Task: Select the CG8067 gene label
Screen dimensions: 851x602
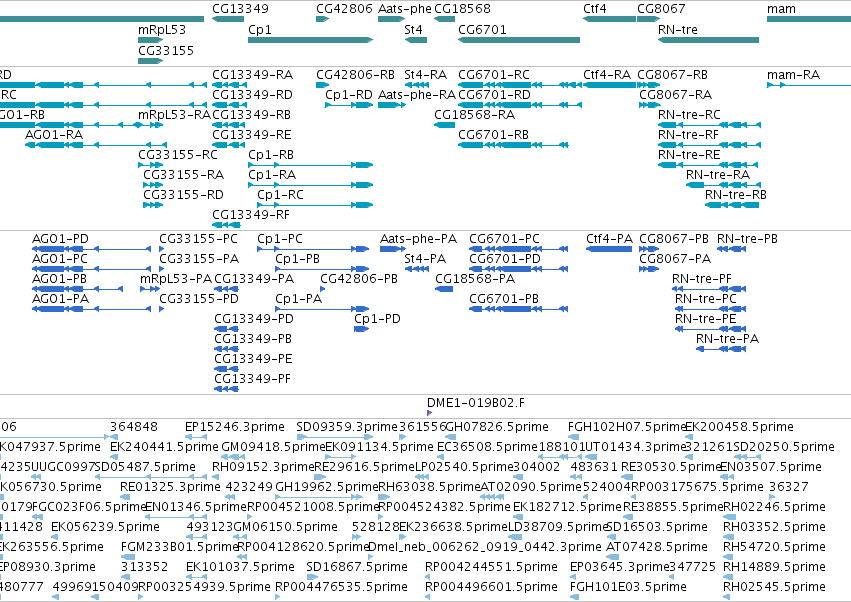Action: (661, 9)
